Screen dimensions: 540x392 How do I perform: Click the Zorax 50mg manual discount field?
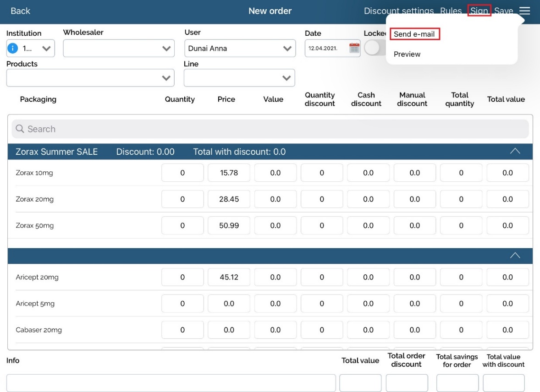point(414,225)
